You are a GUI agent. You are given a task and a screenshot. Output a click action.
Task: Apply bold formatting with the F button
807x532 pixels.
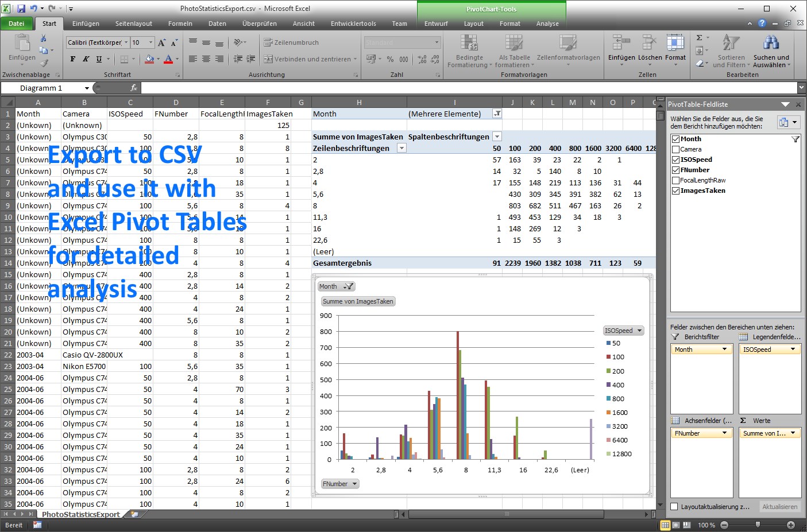pyautogui.click(x=73, y=59)
